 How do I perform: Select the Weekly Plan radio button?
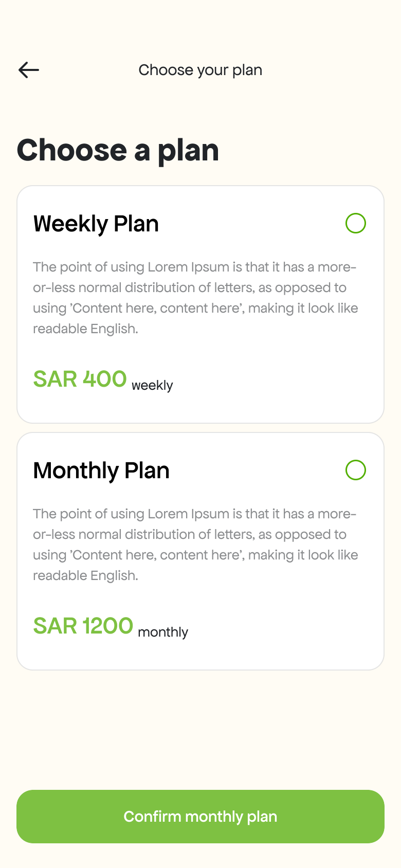click(x=356, y=223)
